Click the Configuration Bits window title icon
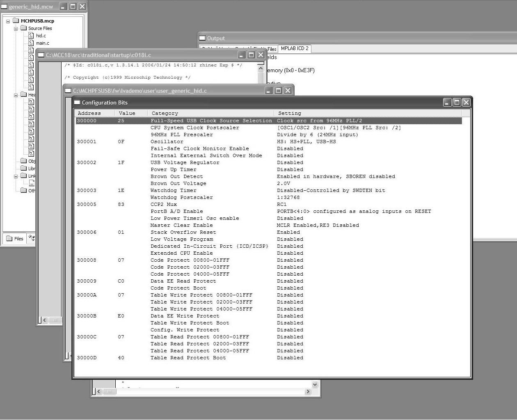Viewport: 517px width, 420px height. pos(77,103)
